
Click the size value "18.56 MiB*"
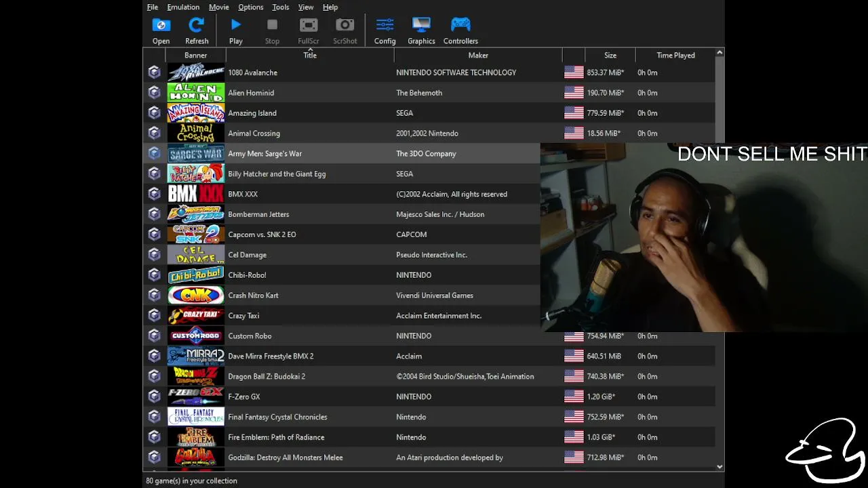[x=604, y=134]
